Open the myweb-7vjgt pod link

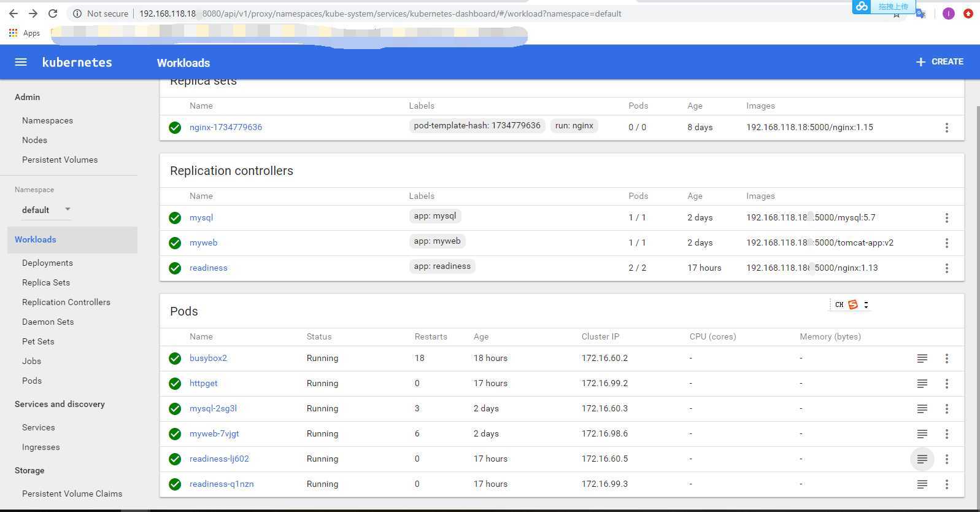coord(214,433)
